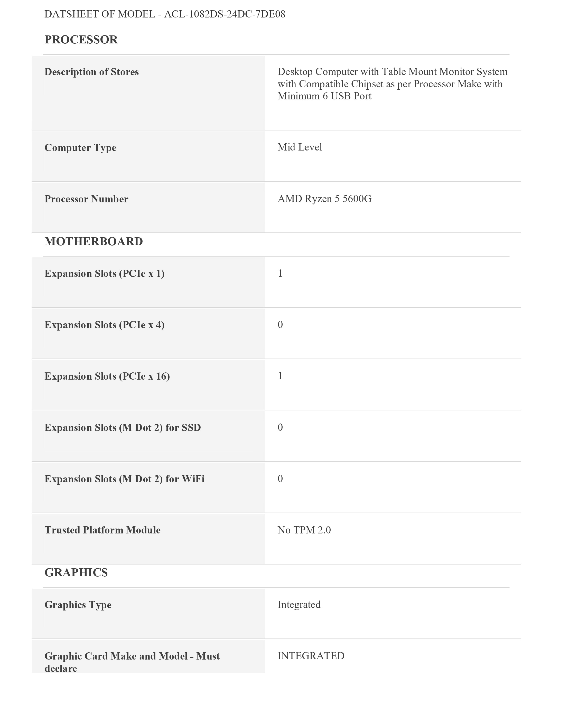Select the Description of Stores label
The image size is (588, 705).
click(x=91, y=72)
